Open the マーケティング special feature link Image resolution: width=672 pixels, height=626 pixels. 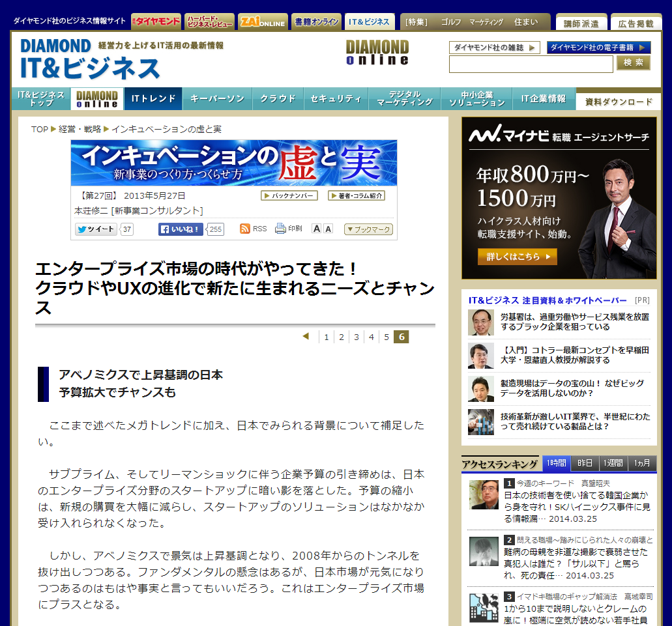coord(486,22)
